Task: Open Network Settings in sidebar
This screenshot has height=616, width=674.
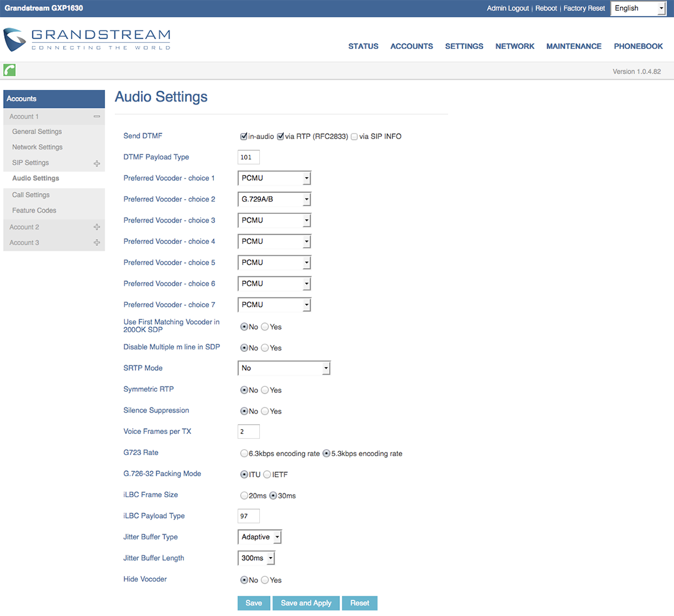Action: [x=37, y=147]
